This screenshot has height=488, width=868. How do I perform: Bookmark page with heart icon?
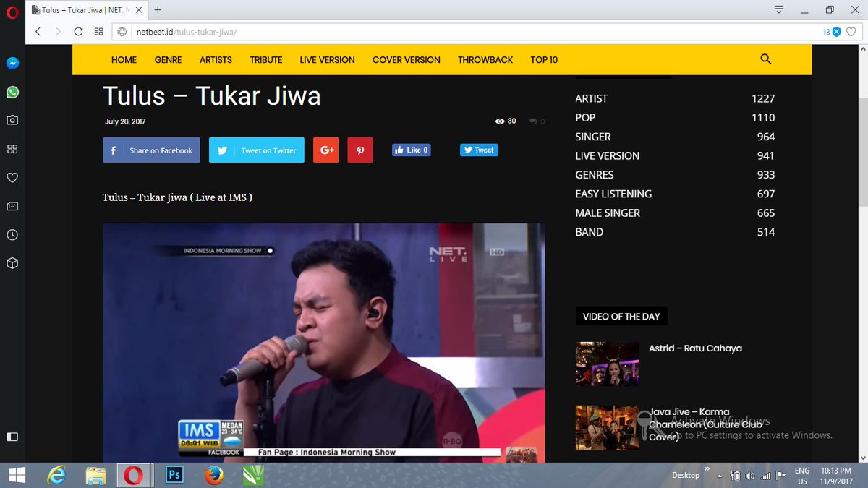[x=851, y=32]
